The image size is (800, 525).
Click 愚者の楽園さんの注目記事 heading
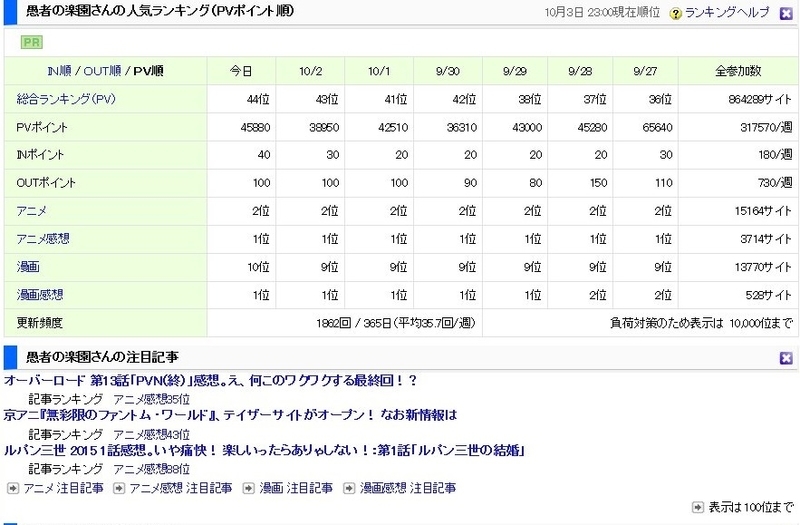[x=102, y=357]
